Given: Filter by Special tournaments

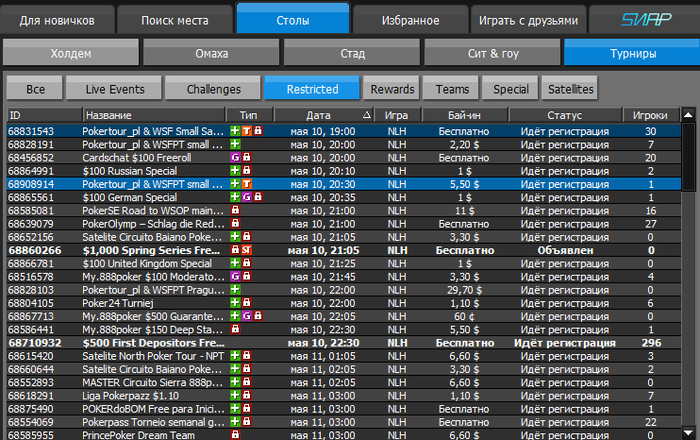Looking at the screenshot, I should (x=511, y=88).
